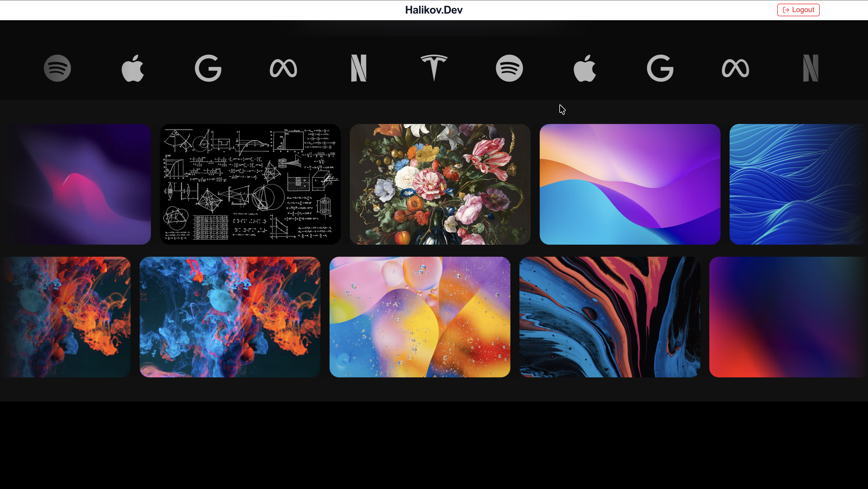Screen dimensions: 868x489
Task: Click the rightmost Meta infinity logo
Action: 735,68
